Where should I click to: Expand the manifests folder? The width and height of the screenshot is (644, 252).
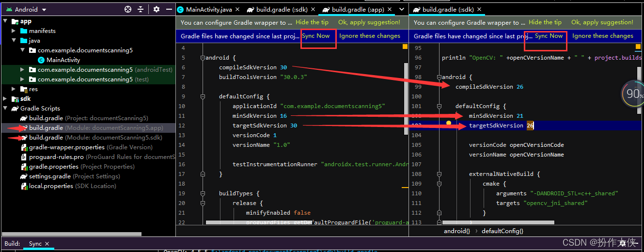click(14, 31)
